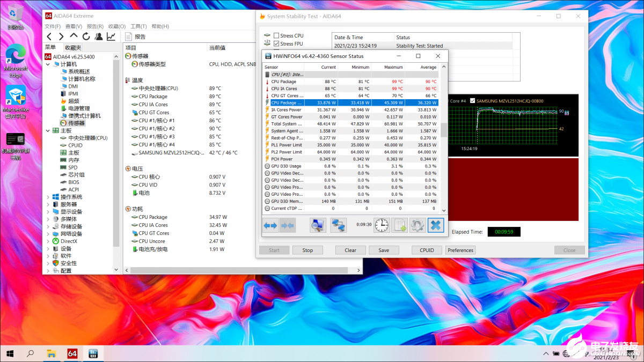Click HWiNFO sensor list vertical scrollbar
The image size is (644, 362).
pos(443,139)
